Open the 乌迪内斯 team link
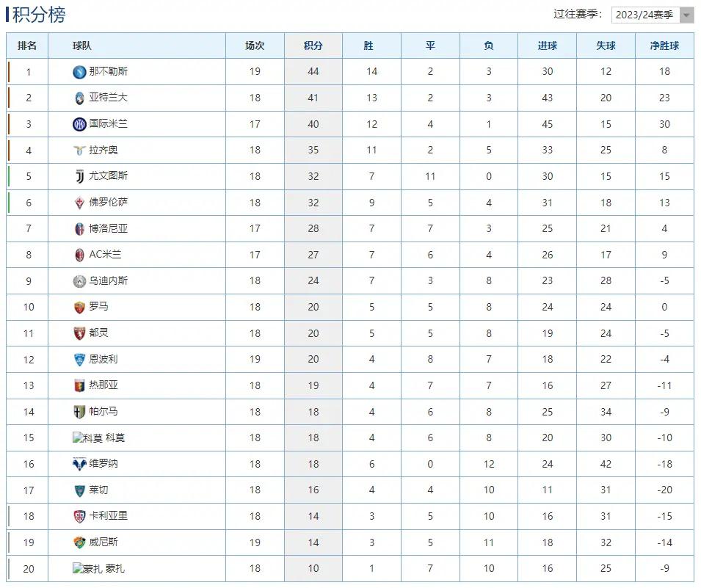The height and width of the screenshot is (588, 701). coord(109,280)
